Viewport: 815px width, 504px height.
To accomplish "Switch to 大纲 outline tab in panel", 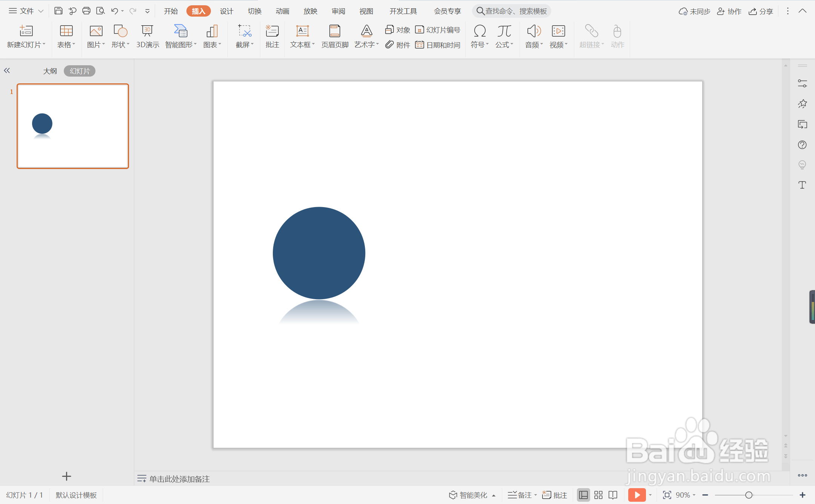I will [x=50, y=71].
